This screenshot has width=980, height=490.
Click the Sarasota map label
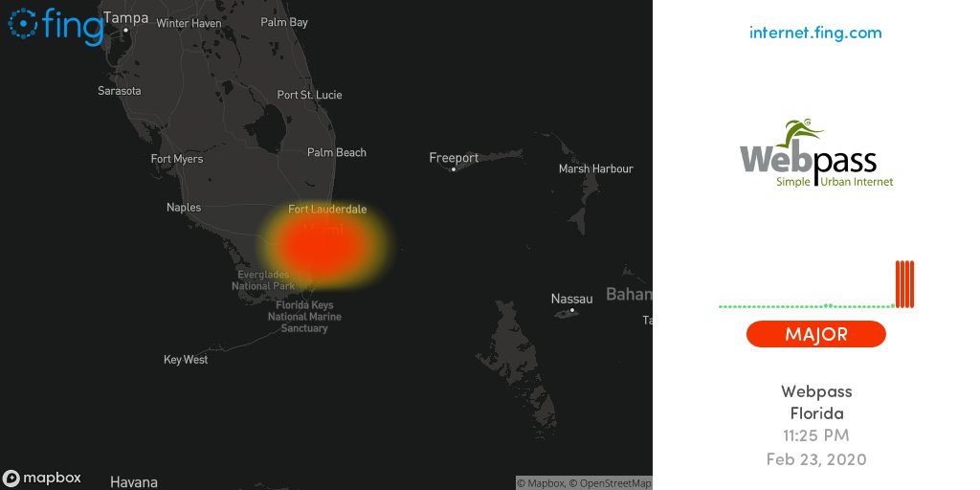pyautogui.click(x=120, y=91)
